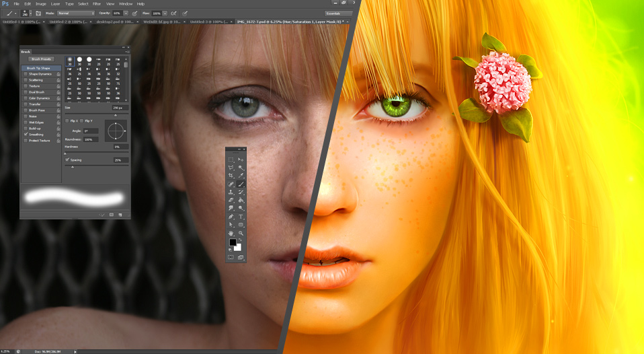Disable the Smoothing checkbox
This screenshot has height=354, width=644.
click(26, 135)
